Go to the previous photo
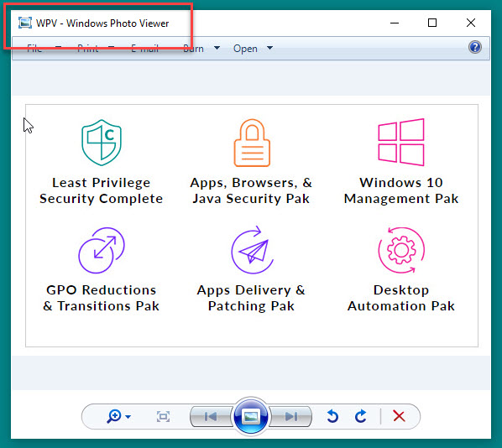502x448 pixels. click(x=211, y=416)
